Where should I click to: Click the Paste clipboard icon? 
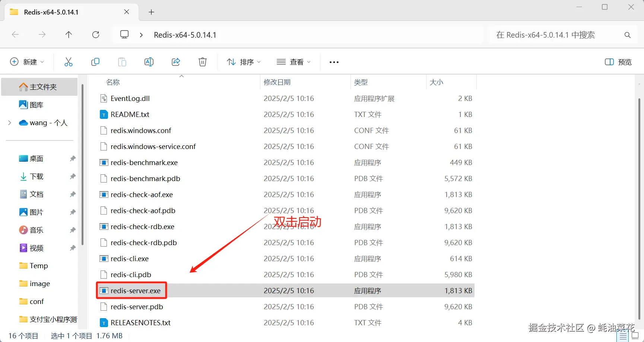[x=122, y=62]
